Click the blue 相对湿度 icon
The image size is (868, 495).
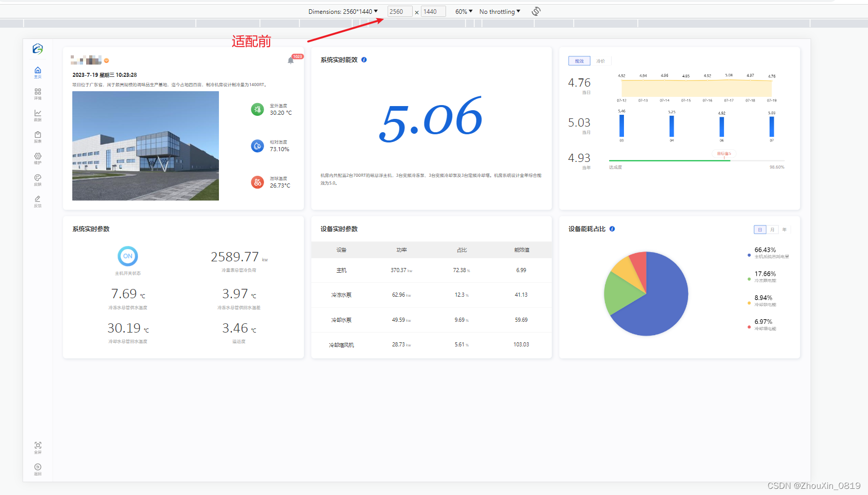pos(257,146)
